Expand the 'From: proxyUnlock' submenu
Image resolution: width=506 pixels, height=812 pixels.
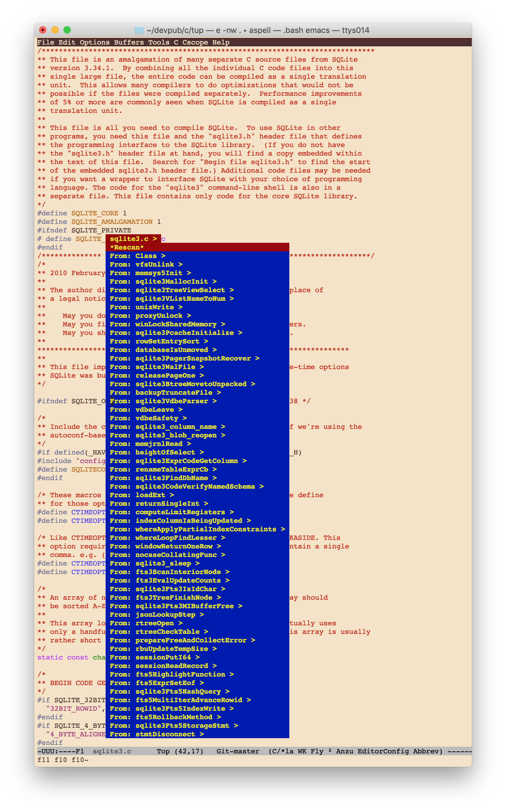click(197, 316)
